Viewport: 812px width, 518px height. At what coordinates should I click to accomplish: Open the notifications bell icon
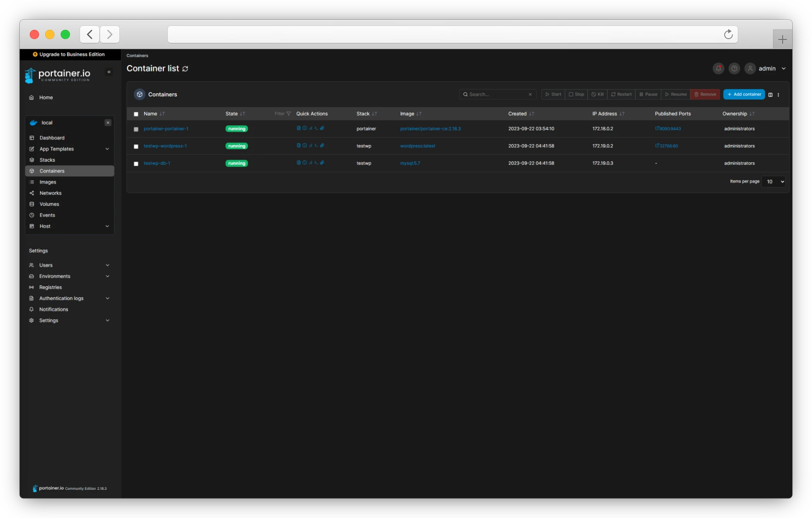[718, 68]
